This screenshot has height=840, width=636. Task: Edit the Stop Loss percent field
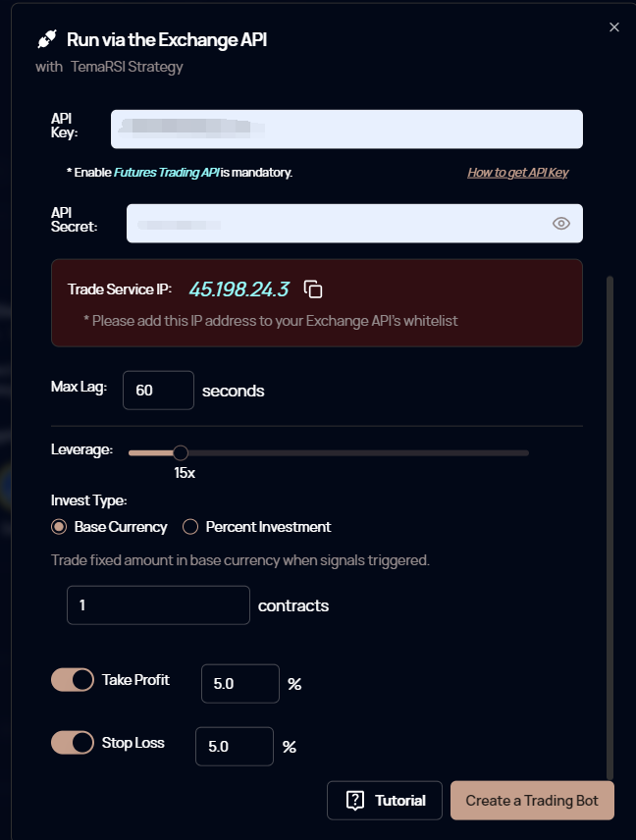pyautogui.click(x=234, y=747)
